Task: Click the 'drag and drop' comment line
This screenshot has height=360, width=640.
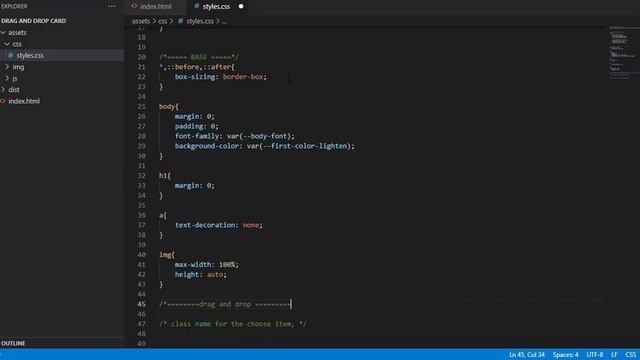Action: coord(225,304)
